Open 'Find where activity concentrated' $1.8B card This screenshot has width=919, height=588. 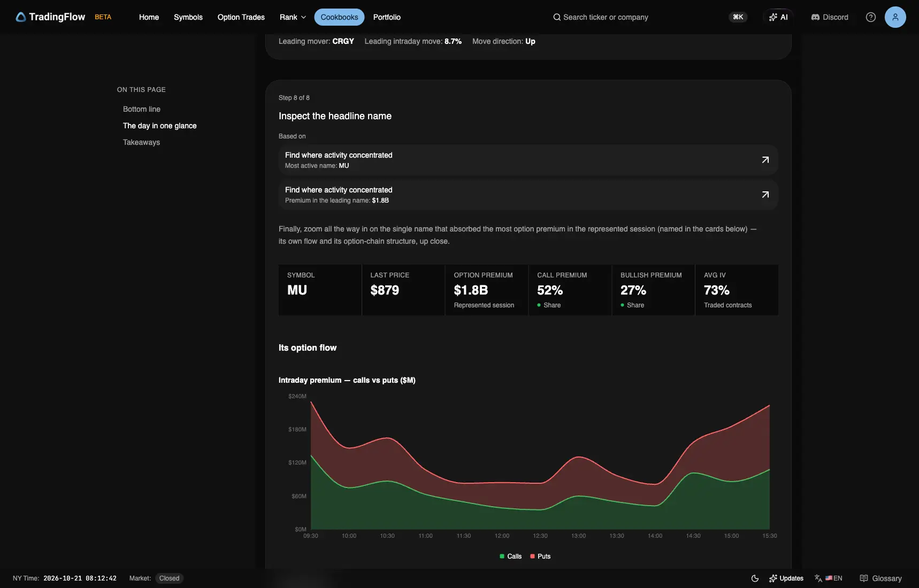tap(528, 195)
